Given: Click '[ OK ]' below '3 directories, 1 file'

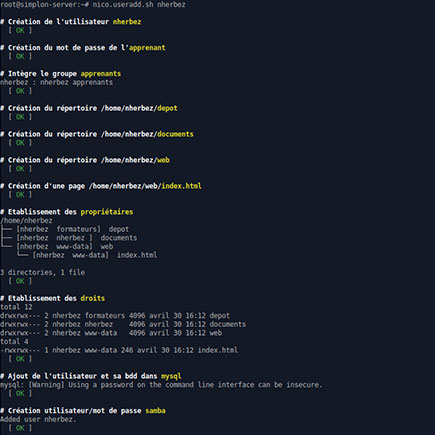Looking at the screenshot, I should click(x=20, y=281).
